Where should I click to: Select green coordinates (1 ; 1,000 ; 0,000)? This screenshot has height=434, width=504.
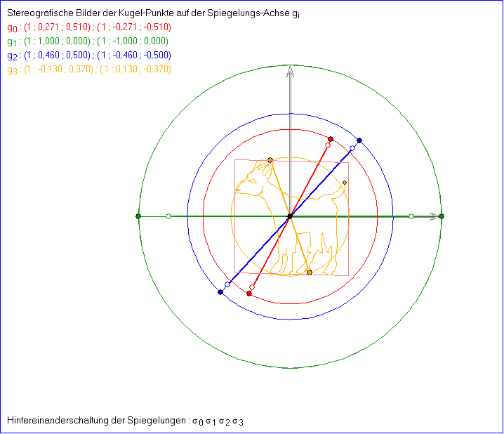click(x=58, y=41)
